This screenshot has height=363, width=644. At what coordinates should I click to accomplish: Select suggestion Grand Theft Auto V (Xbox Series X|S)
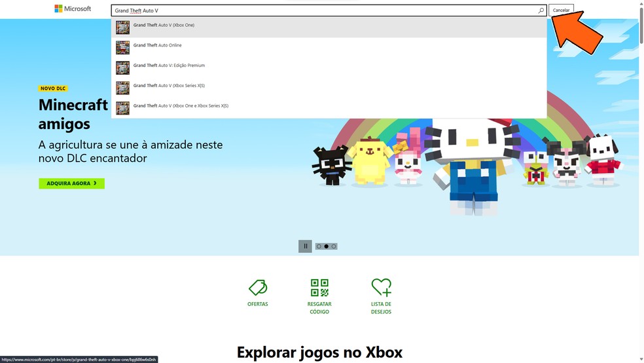pyautogui.click(x=329, y=88)
